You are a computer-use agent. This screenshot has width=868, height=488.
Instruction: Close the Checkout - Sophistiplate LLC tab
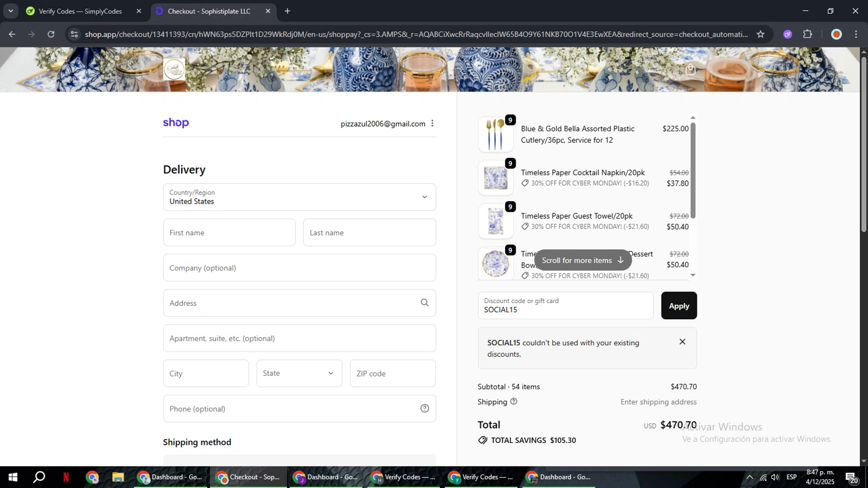(268, 11)
